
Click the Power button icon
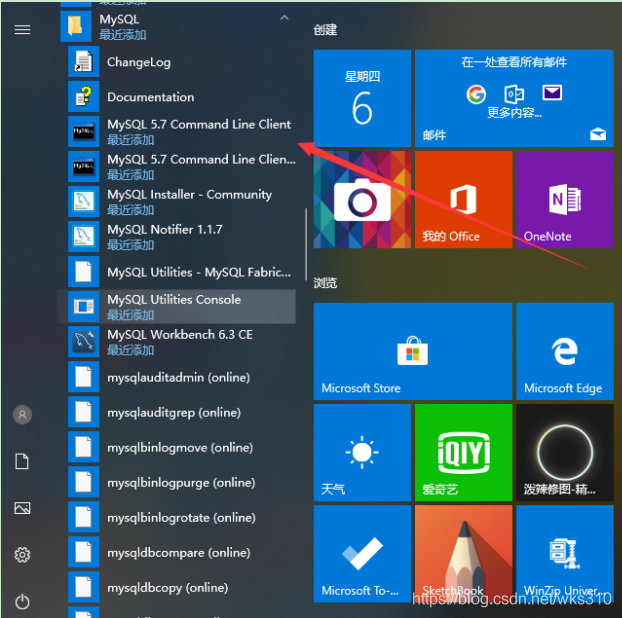click(x=22, y=602)
